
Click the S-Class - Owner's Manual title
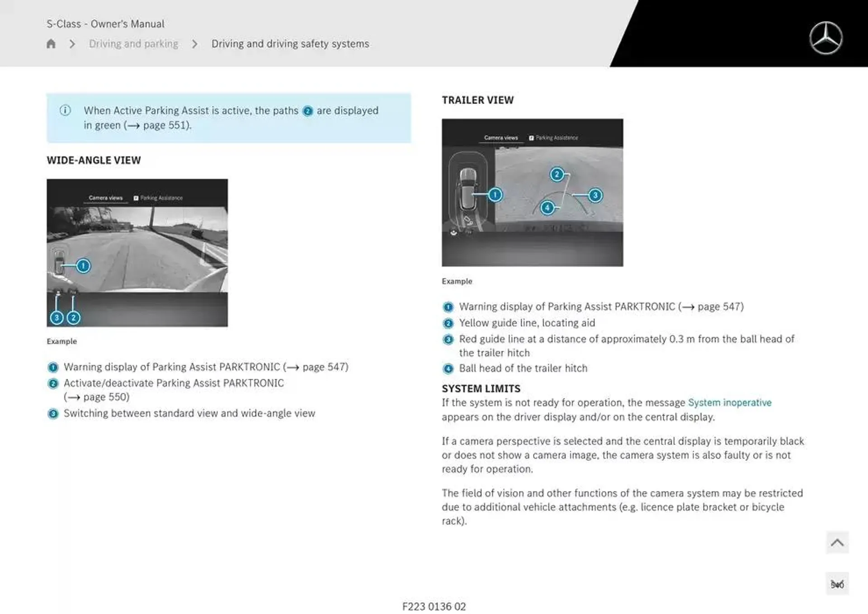[105, 24]
